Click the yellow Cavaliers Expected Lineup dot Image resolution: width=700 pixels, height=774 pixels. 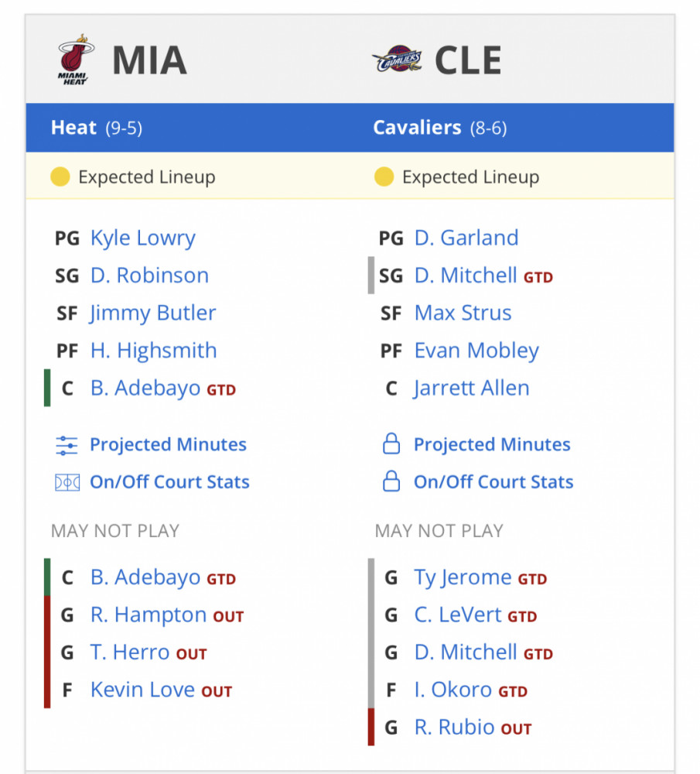[384, 176]
